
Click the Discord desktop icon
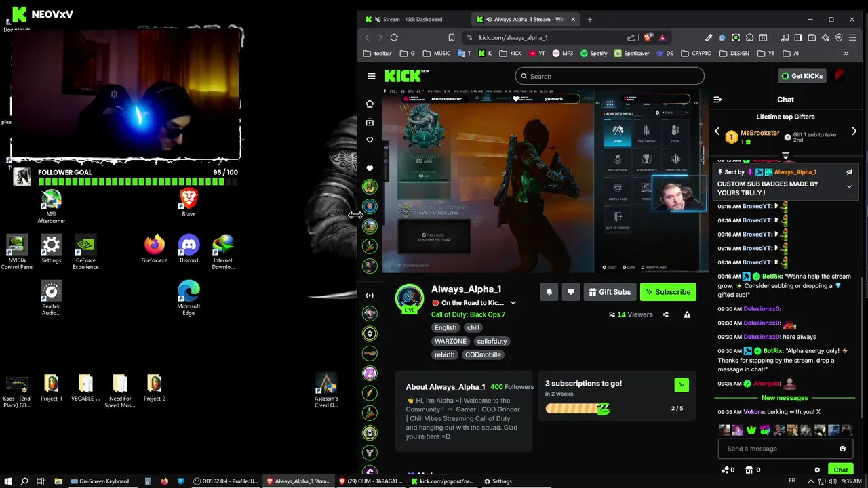tap(189, 249)
